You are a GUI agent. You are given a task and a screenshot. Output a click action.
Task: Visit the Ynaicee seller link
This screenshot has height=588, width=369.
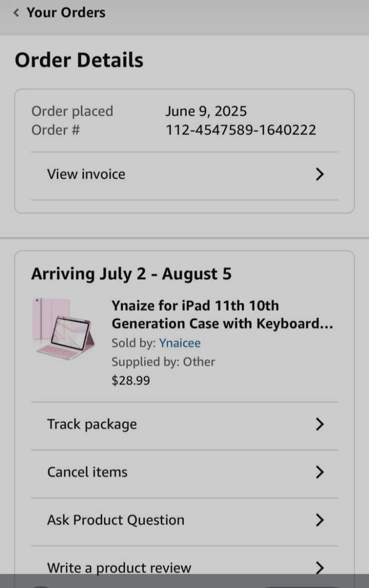[x=179, y=343]
